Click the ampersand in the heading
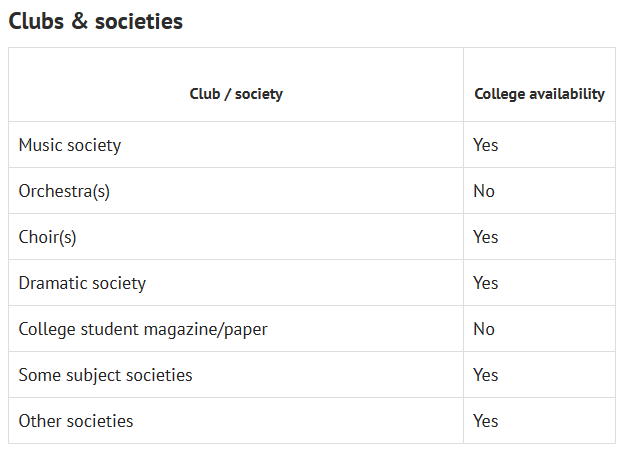This screenshot has height=451, width=622. click(x=80, y=21)
